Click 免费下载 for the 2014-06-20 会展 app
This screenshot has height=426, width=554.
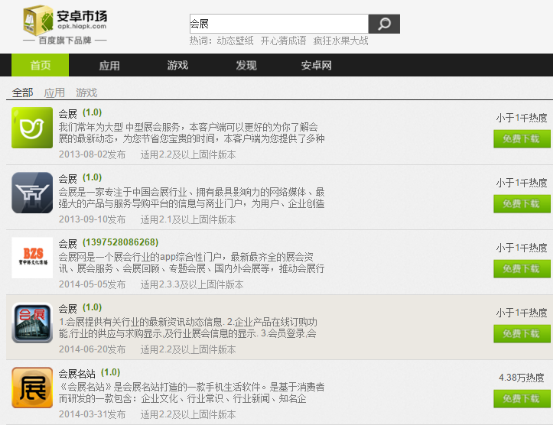522,334
